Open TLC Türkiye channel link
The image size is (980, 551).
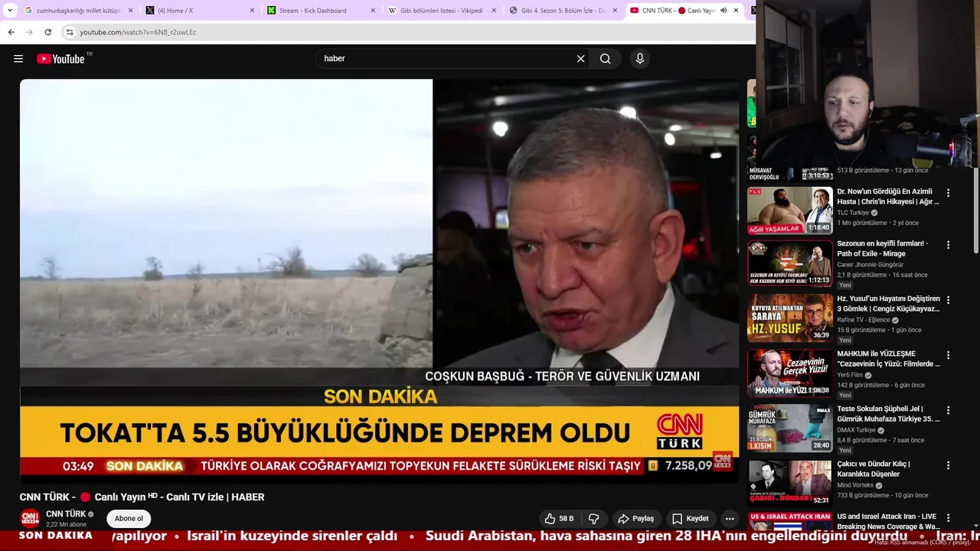coord(853,213)
